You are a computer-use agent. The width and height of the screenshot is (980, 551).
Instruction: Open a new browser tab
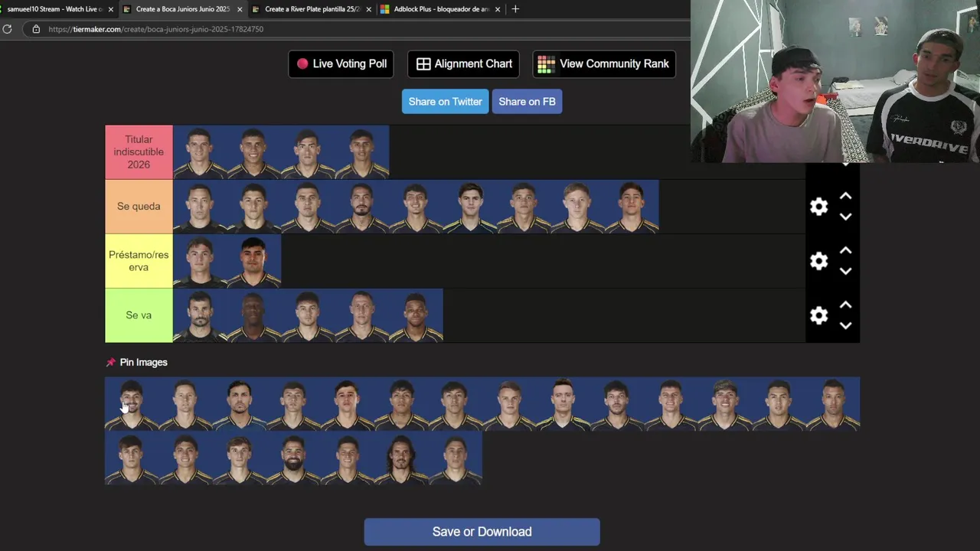pyautogui.click(x=515, y=9)
